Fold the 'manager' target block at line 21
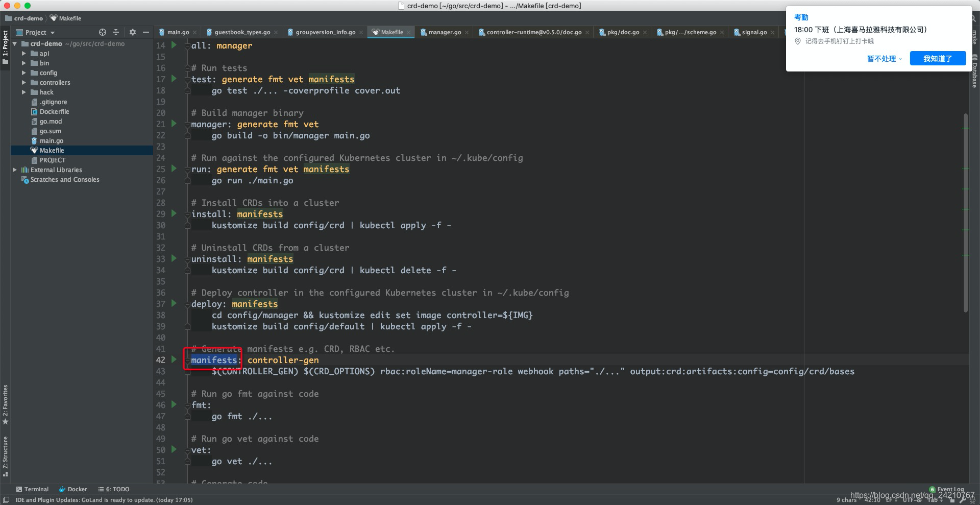 tap(187, 124)
